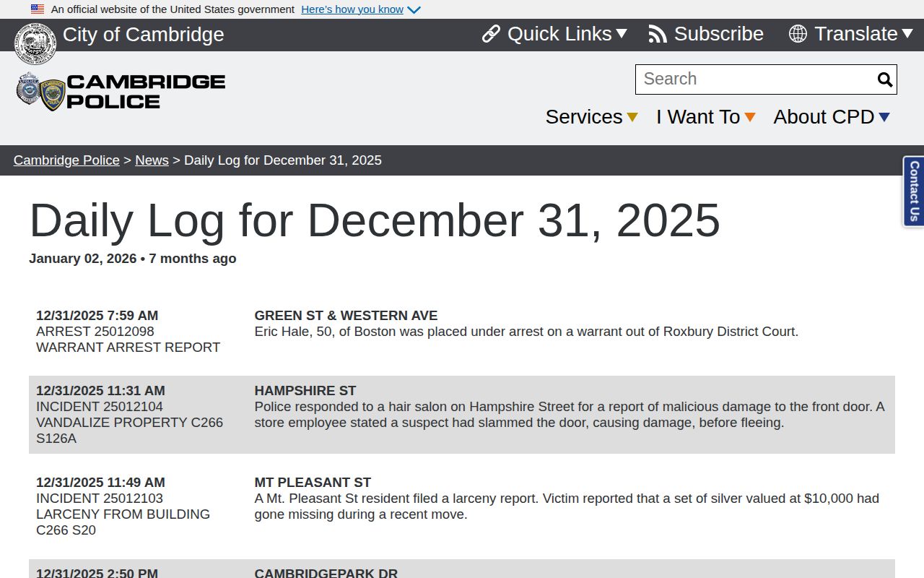Open the Quick Links dropdown
The image size is (924, 578).
[554, 34]
